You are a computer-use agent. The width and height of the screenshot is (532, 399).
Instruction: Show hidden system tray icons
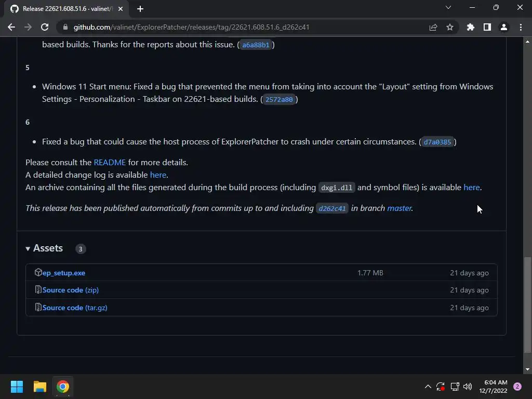(x=428, y=387)
